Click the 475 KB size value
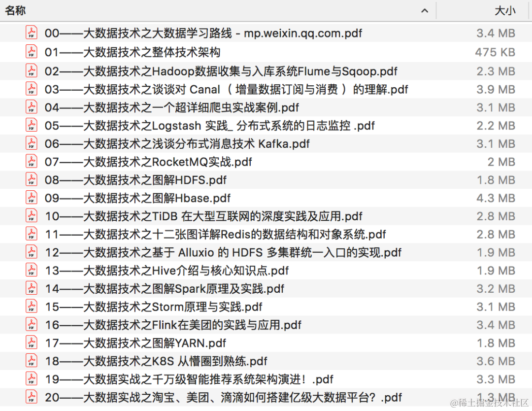The width and height of the screenshot is (532, 411). [495, 52]
